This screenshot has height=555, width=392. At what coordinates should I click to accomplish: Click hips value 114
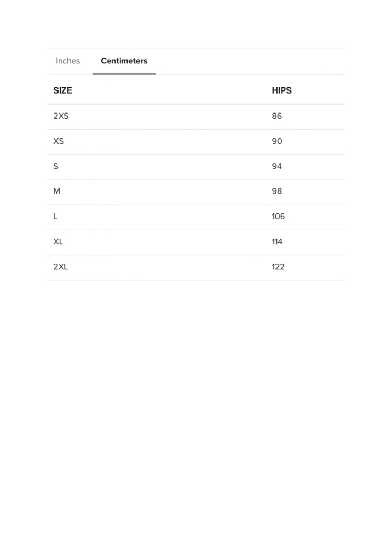point(277,242)
